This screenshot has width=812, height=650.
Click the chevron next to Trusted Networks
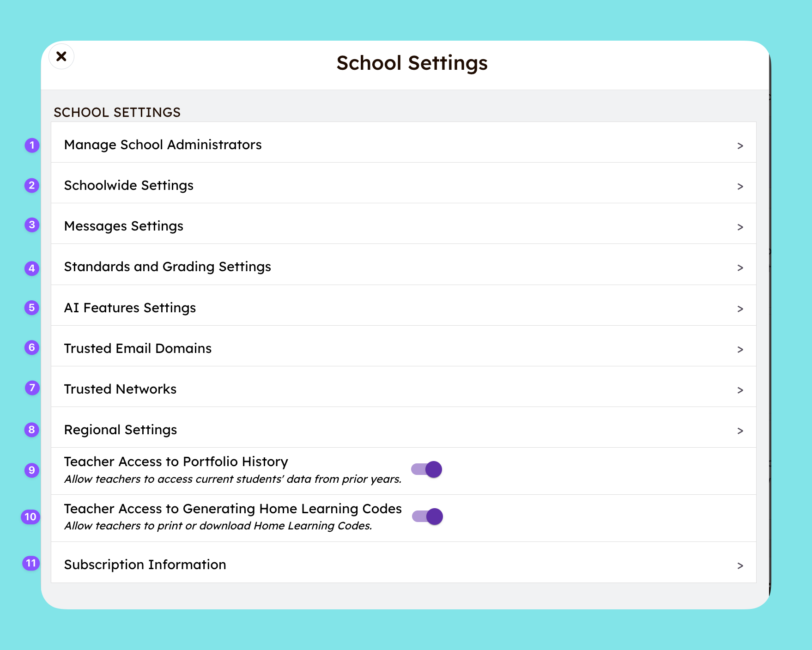740,389
